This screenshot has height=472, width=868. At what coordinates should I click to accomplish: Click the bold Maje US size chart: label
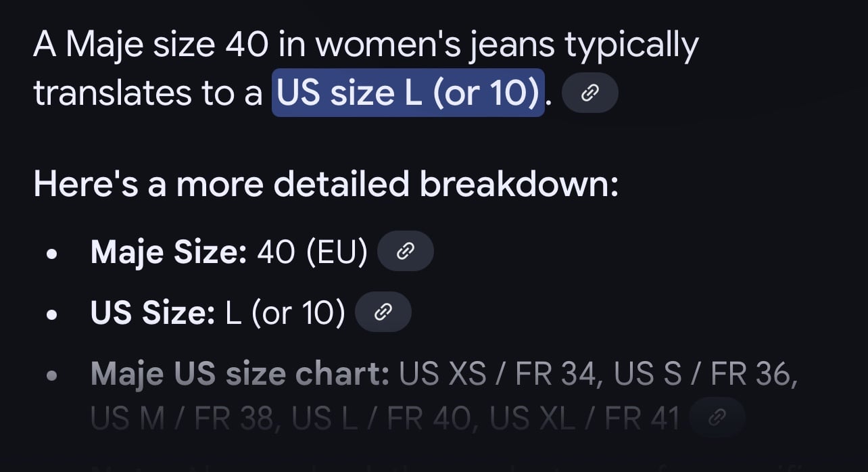[x=239, y=374]
